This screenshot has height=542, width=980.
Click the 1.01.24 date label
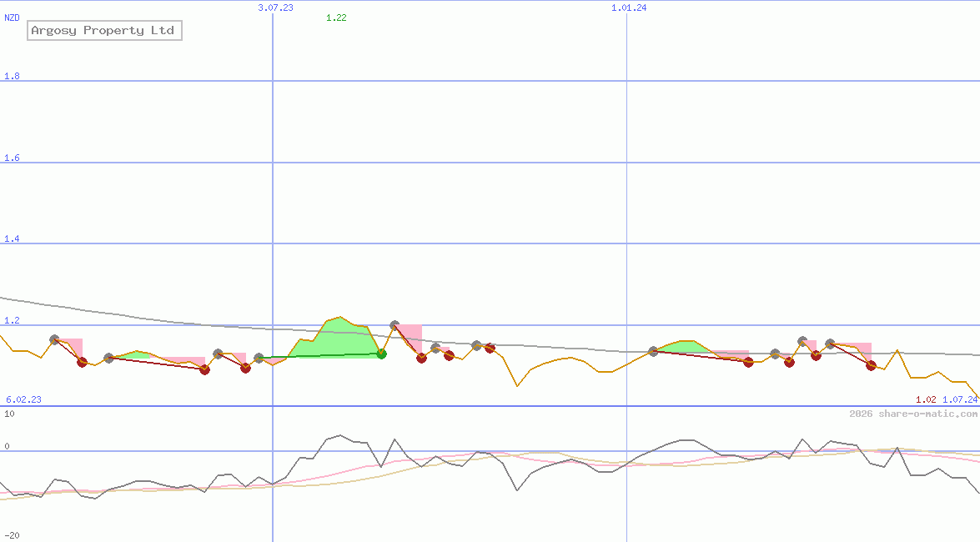pos(629,8)
